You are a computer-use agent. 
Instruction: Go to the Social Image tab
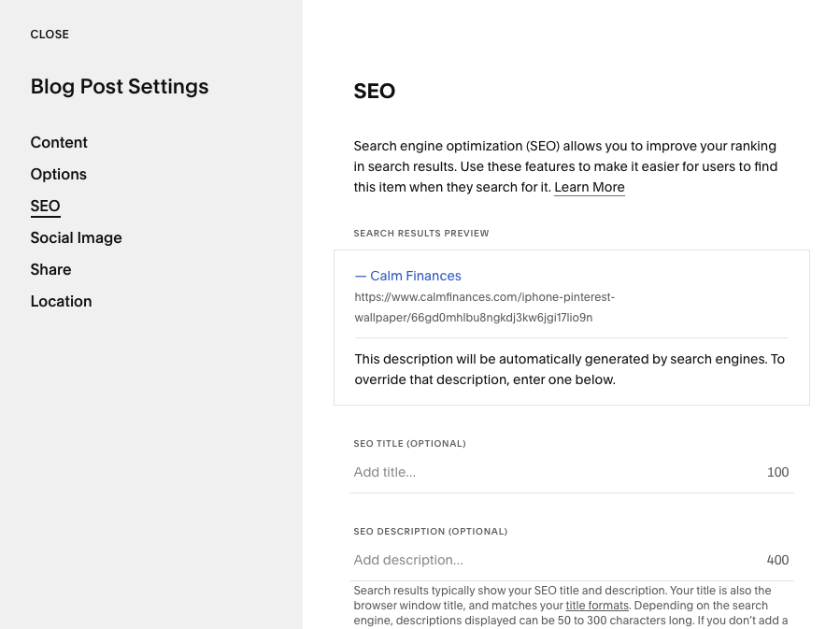click(76, 238)
